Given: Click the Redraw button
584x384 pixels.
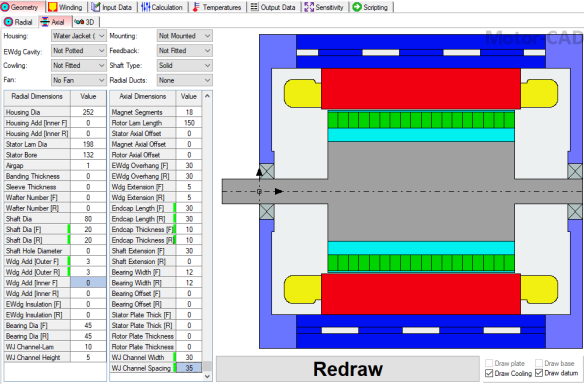Looking at the screenshot, I should tap(348, 369).
